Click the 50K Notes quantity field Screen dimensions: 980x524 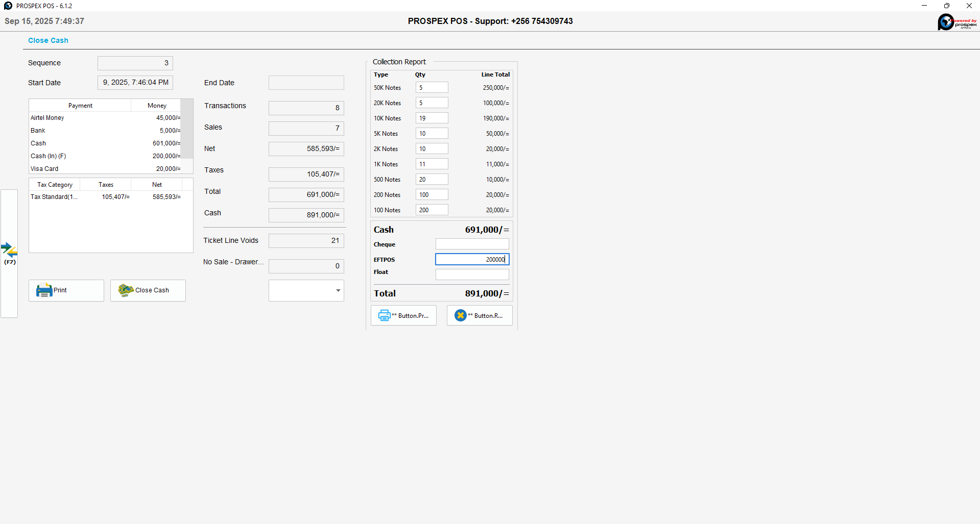(432, 88)
